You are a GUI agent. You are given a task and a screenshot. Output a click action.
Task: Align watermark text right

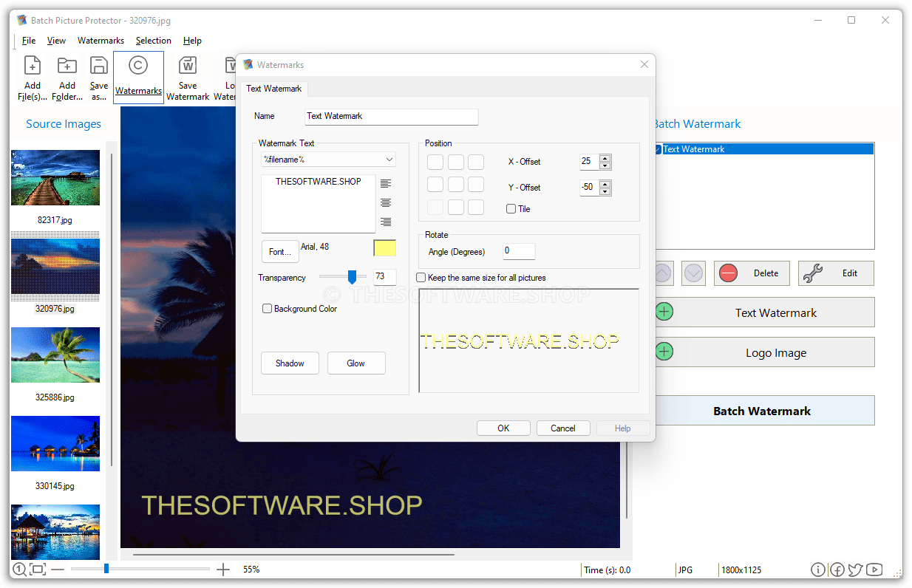coord(386,222)
